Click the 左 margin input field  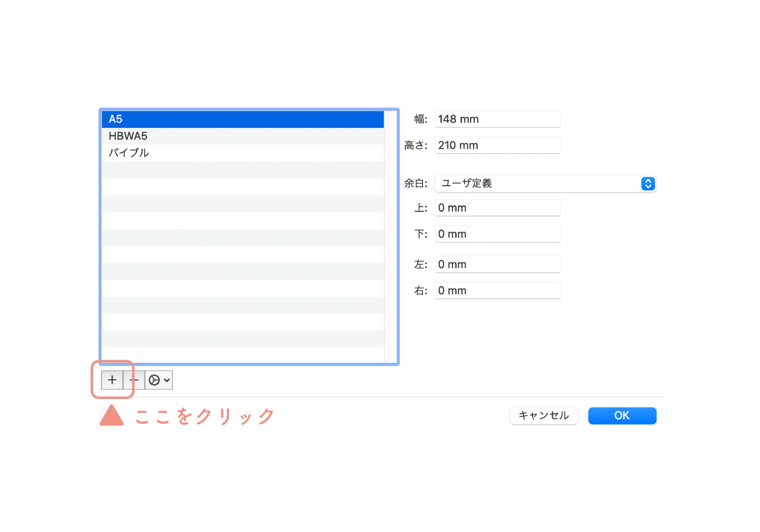click(497, 264)
